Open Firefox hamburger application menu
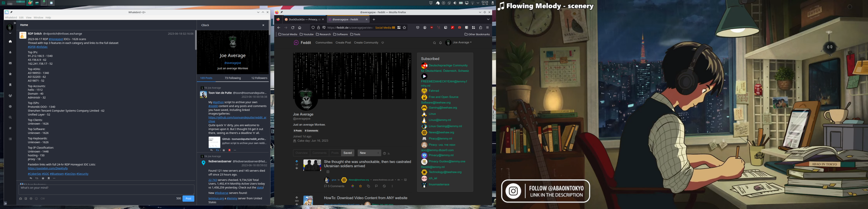The width and height of the screenshot is (868, 209). pos(487,27)
